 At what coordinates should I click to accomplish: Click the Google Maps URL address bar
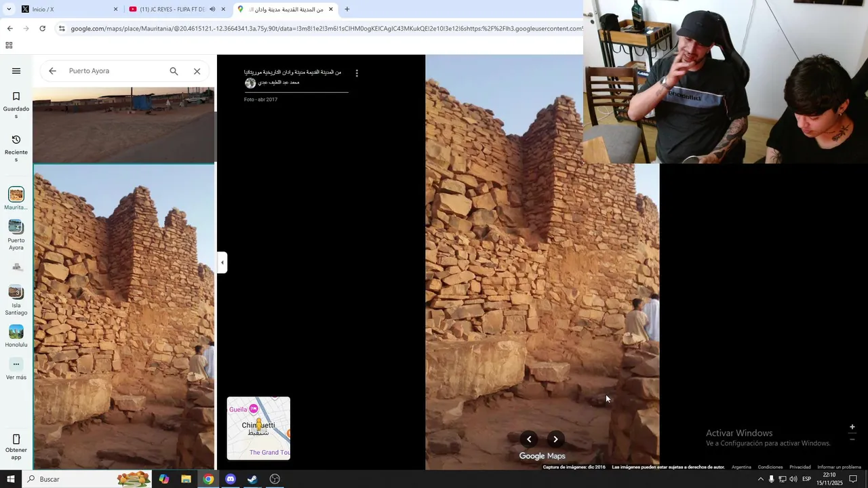point(325,28)
